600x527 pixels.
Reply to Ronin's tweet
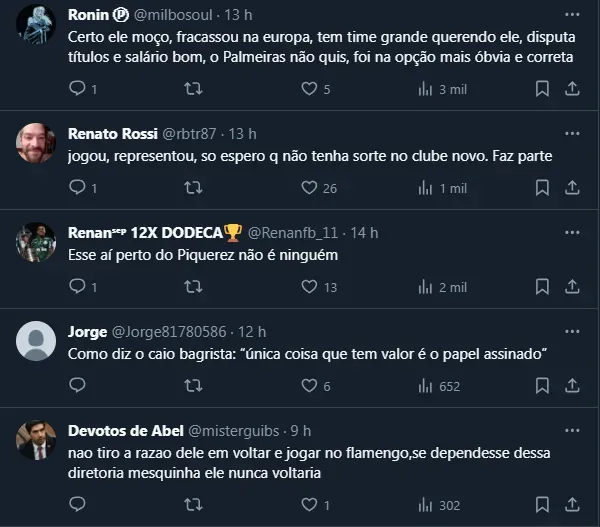coord(78,89)
